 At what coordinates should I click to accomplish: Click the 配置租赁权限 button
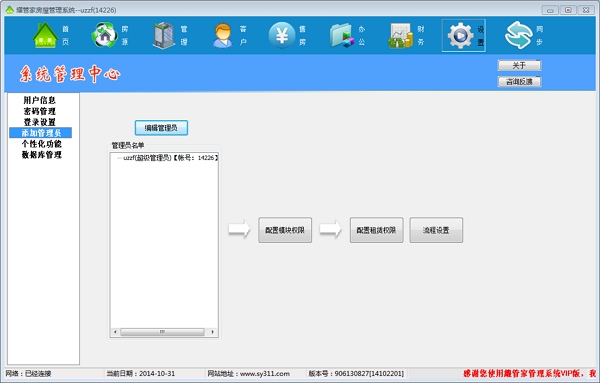377,230
